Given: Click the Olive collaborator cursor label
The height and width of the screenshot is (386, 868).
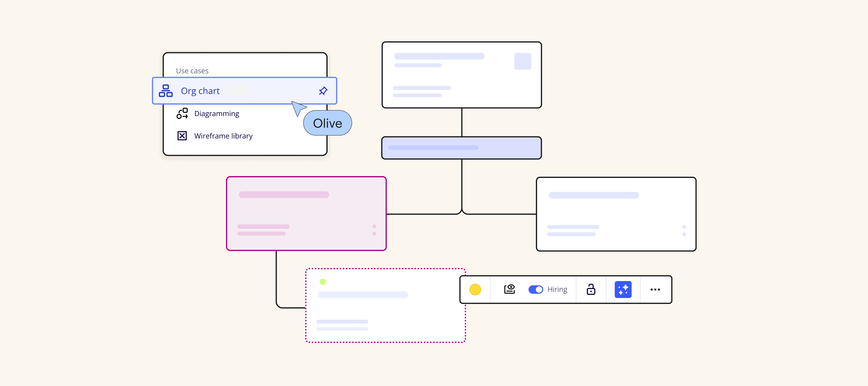Looking at the screenshot, I should 328,123.
